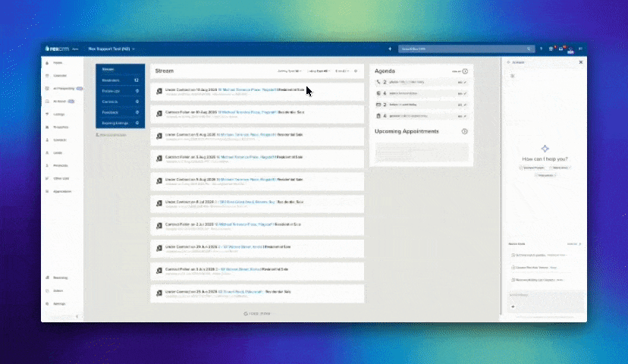Click the small icon under AI Assist title

(512, 76)
